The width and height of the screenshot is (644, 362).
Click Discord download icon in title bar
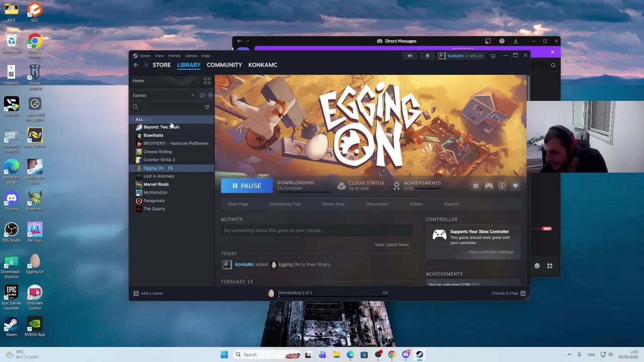tap(515, 41)
